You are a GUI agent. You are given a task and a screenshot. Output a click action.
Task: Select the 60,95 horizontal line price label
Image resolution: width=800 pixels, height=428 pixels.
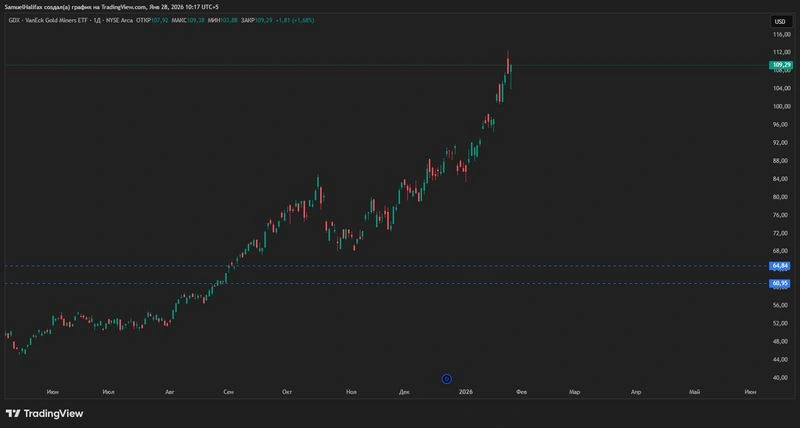click(780, 283)
